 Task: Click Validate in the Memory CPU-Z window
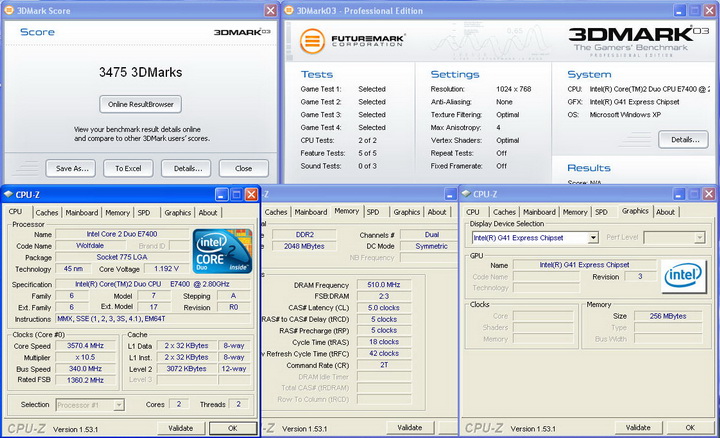click(x=410, y=427)
